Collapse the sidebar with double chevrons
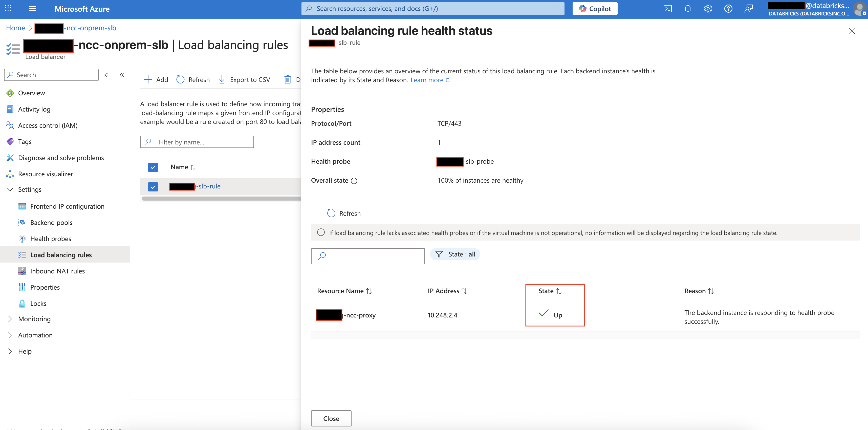This screenshot has height=430, width=868. point(122,75)
